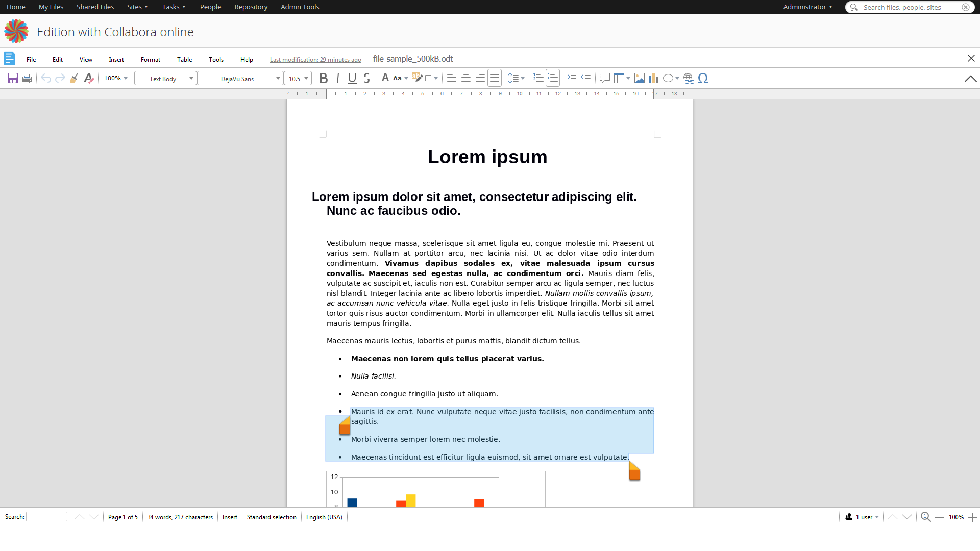Toggle bold formatting

point(323,78)
